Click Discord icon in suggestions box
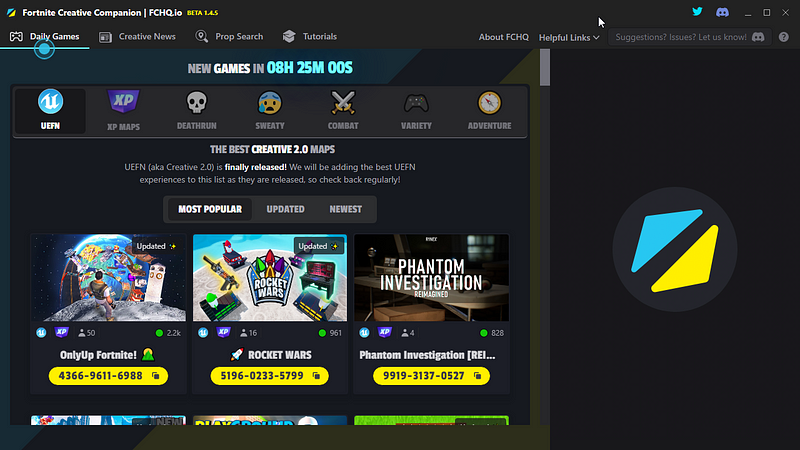The image size is (800, 450). tap(758, 37)
